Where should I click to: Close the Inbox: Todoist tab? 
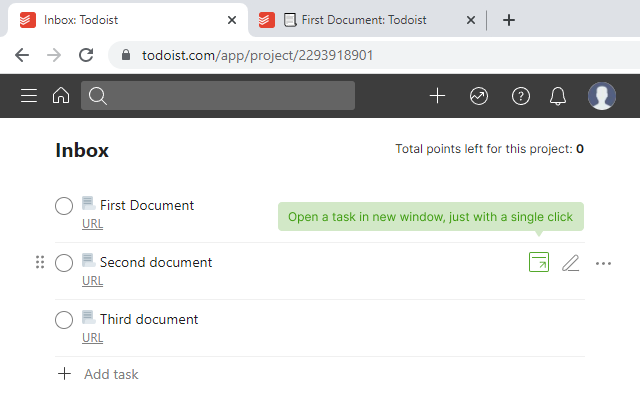tap(232, 20)
